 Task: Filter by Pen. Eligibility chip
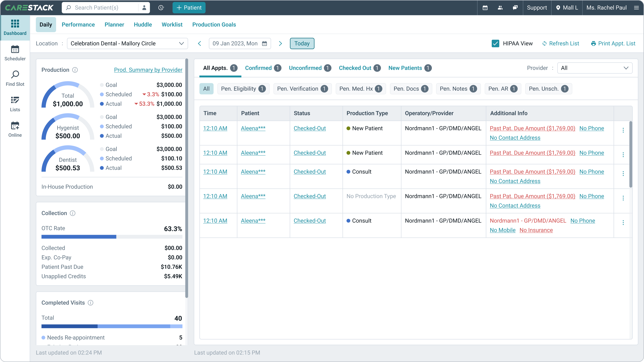(243, 89)
